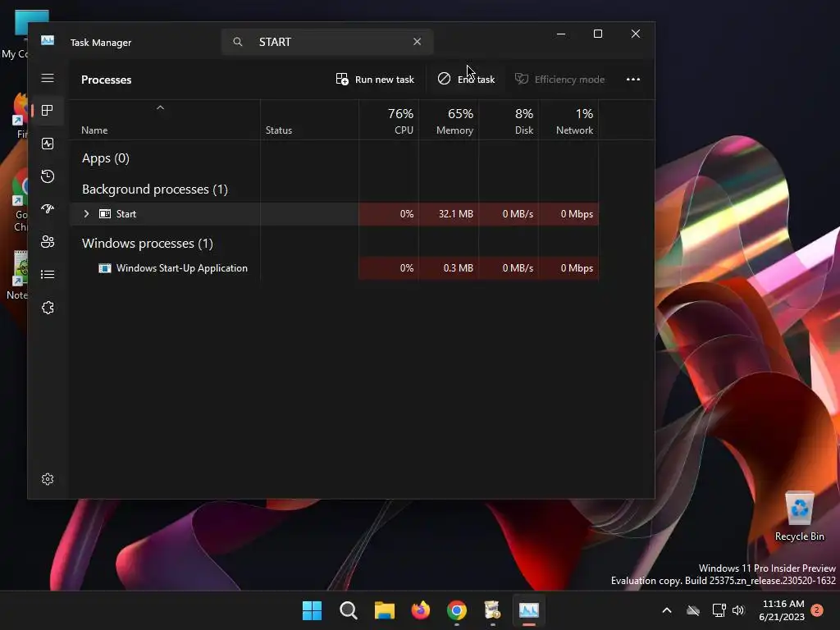Minimize the Task Manager window
Viewport: 840px width, 630px height.
click(561, 34)
